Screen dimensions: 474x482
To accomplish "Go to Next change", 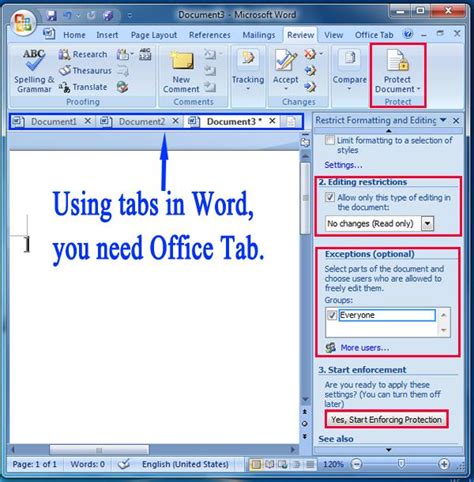I will click(x=310, y=87).
